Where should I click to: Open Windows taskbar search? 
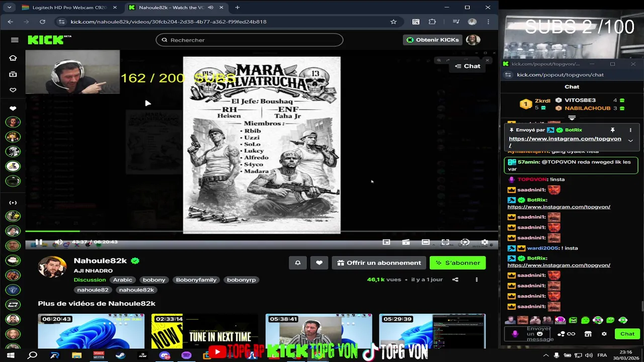33,355
